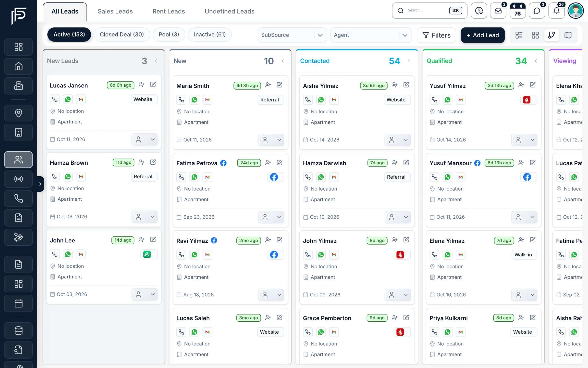This screenshot has width=588, height=368.
Task: Select the All Leads tab
Action: [65, 11]
